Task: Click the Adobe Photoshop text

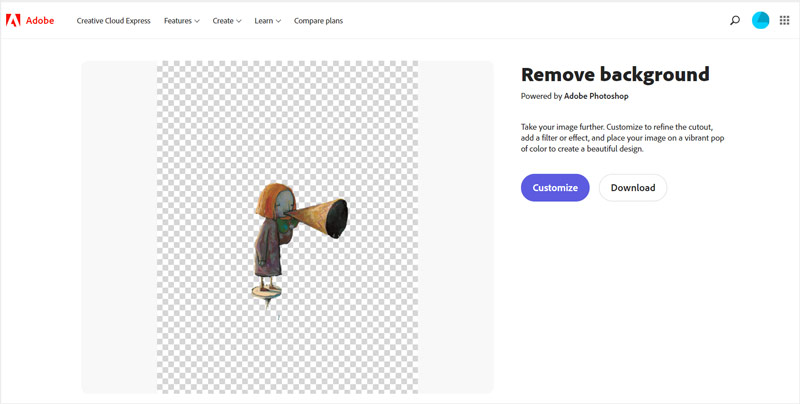Action: point(597,96)
